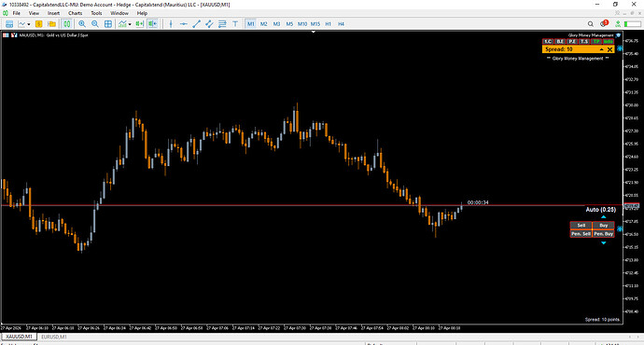644x345 pixels.
Task: Open the View menu
Action: tap(35, 13)
